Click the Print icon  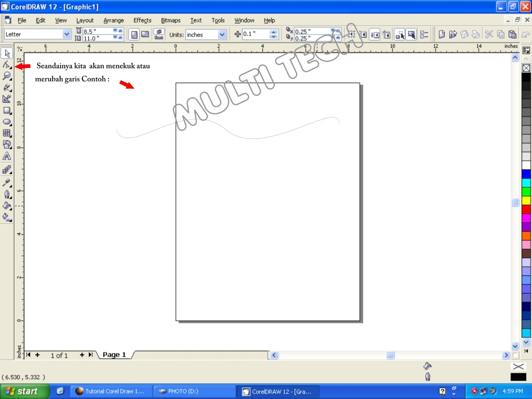[x=476, y=34]
